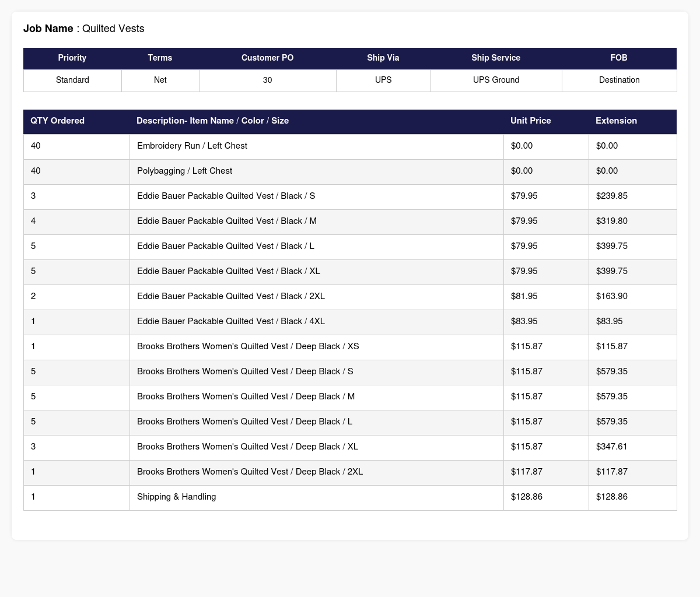Select Eddie Bauer Vest Black / L description
Viewport: 700px width, 597px height.
tap(226, 246)
